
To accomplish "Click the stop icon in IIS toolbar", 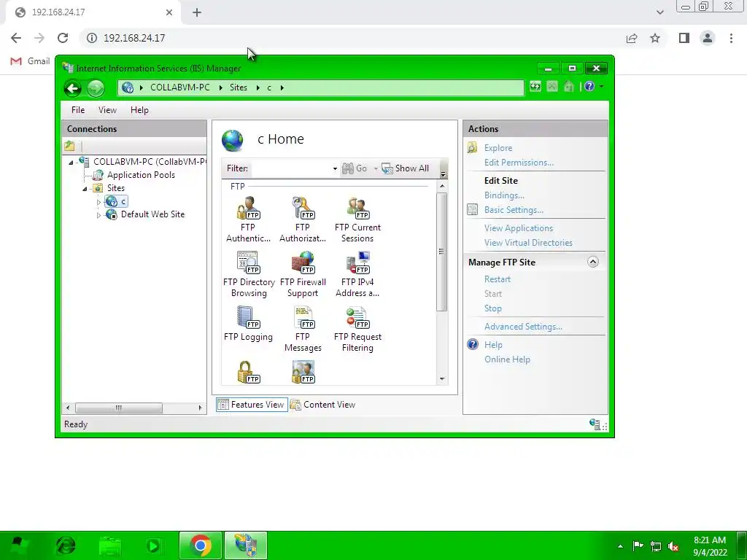I will pos(552,87).
